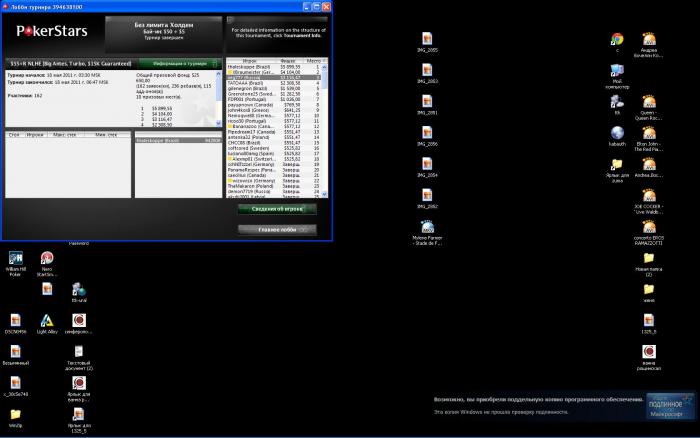Select player TheMakaron (Poland) row
This screenshot has height=438, width=700.
pos(274,186)
